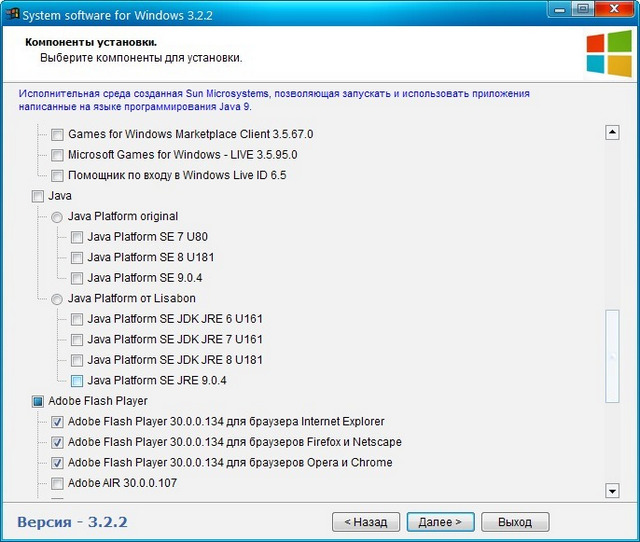
Task: Click the < Назад button
Action: tap(366, 522)
